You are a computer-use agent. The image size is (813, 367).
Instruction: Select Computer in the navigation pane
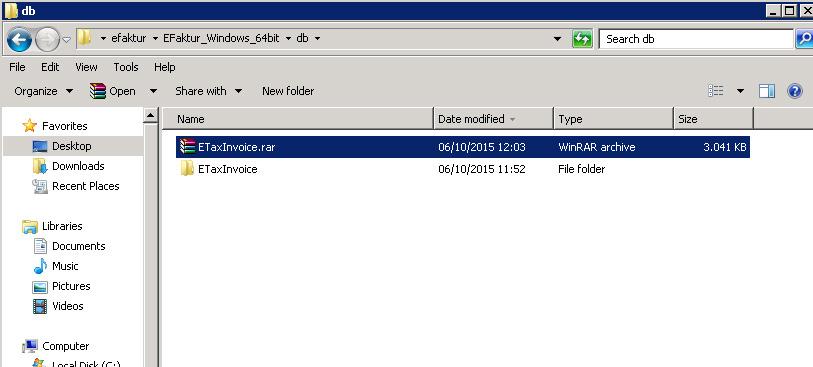65,346
